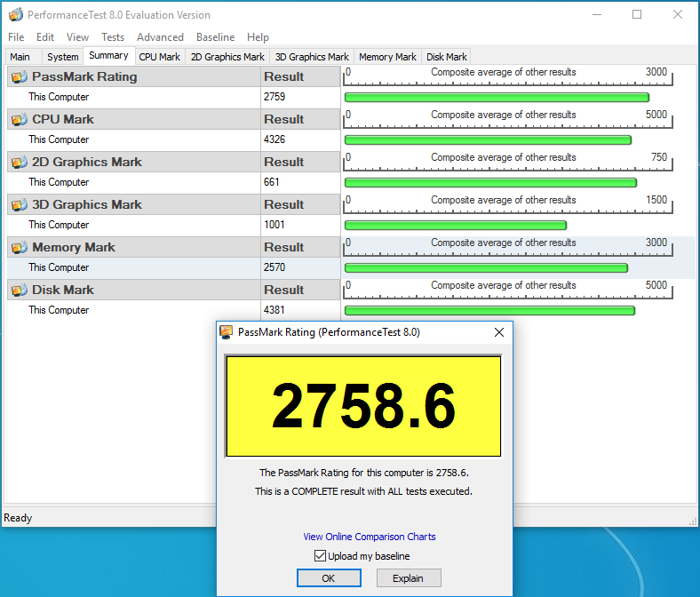Click the 3D Graphics Mark section icon
Screen dimensions: 700x597
(20, 205)
